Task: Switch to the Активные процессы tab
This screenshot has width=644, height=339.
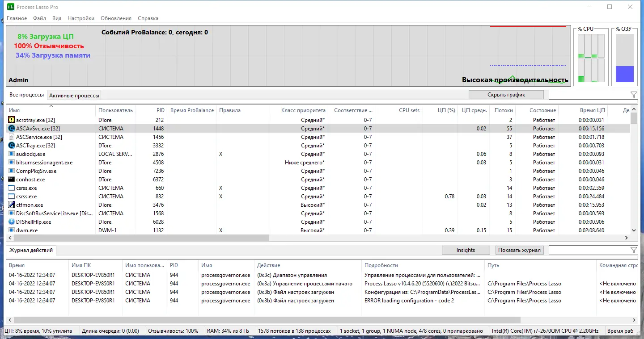Action: (74, 95)
